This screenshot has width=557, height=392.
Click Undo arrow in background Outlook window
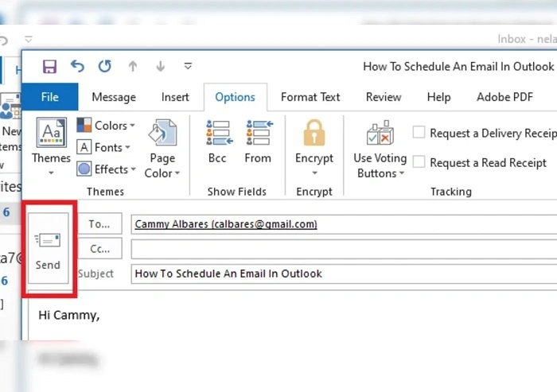tap(3, 40)
